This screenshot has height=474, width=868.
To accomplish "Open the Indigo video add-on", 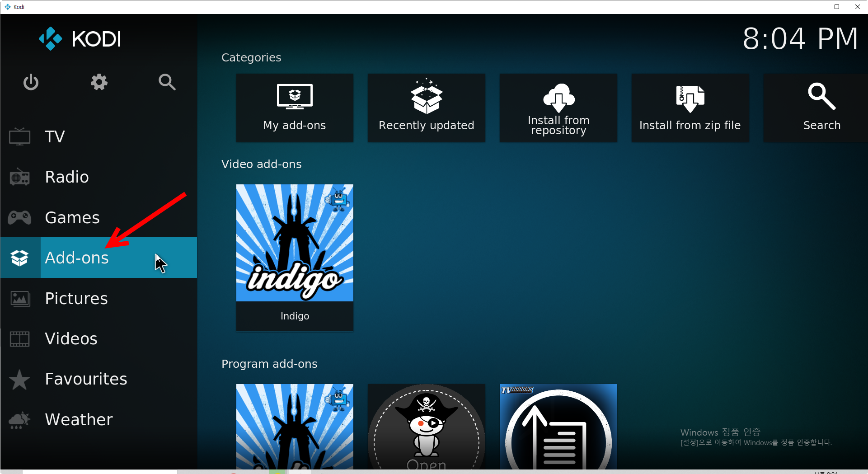I will click(295, 258).
